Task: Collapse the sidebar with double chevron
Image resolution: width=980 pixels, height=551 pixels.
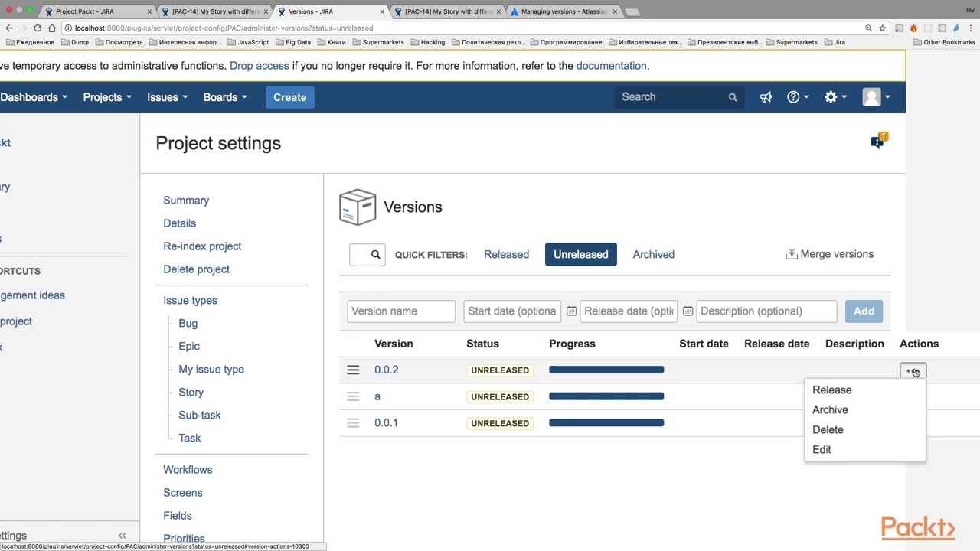Action: click(122, 536)
